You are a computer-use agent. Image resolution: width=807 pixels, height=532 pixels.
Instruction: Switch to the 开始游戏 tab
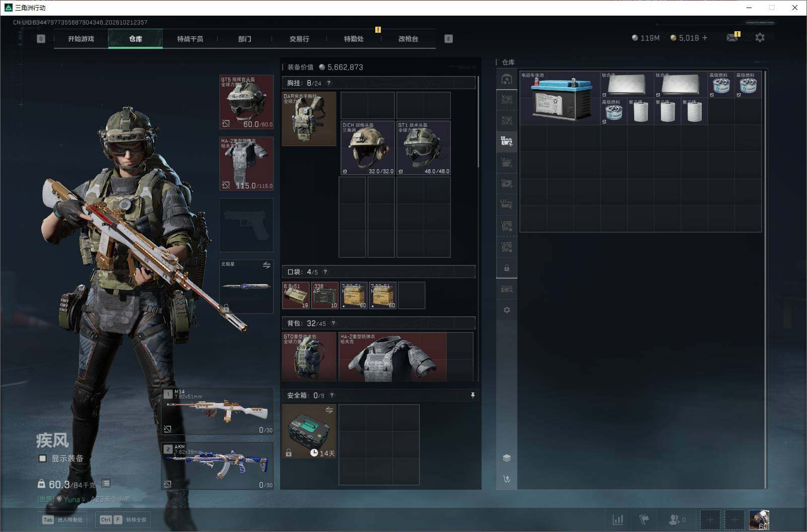(81, 39)
